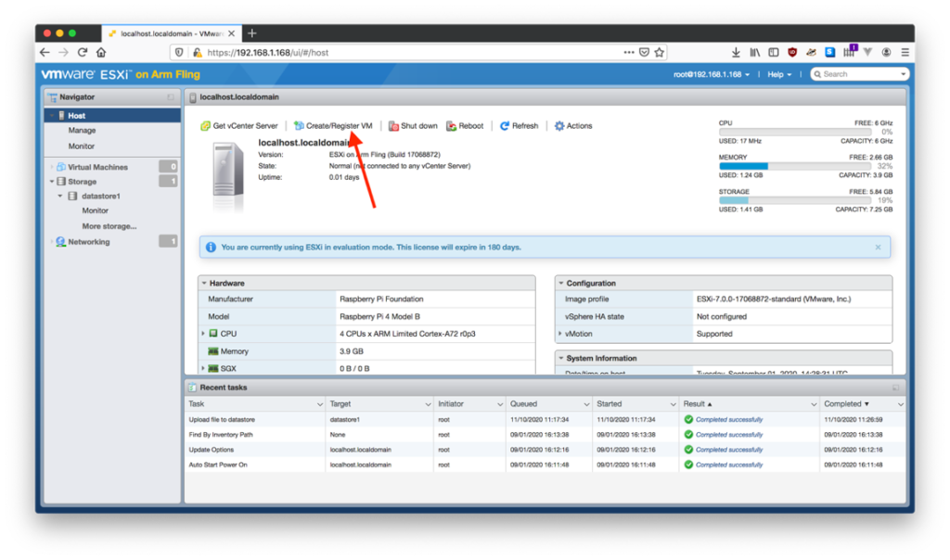Expand the Virtual Machines tree node

pyautogui.click(x=52, y=167)
